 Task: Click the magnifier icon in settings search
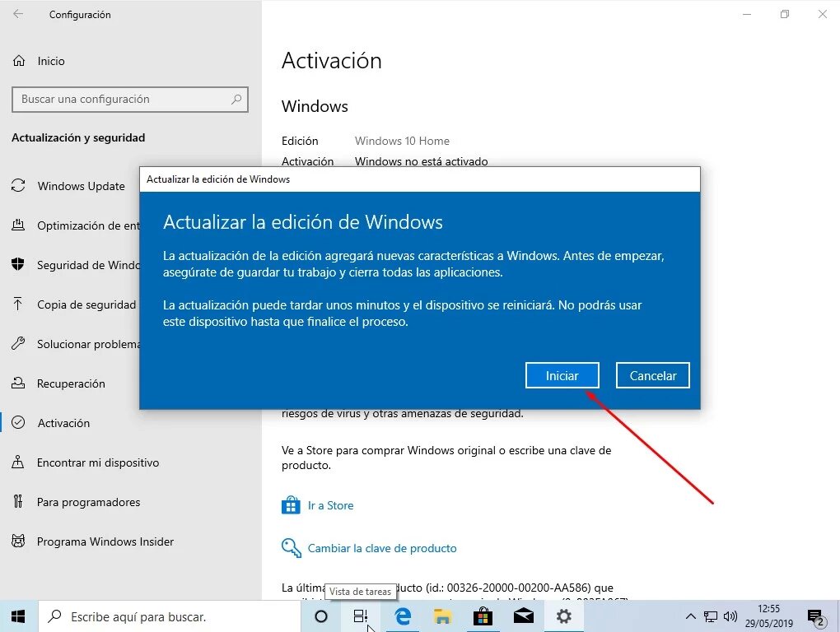[x=236, y=99]
